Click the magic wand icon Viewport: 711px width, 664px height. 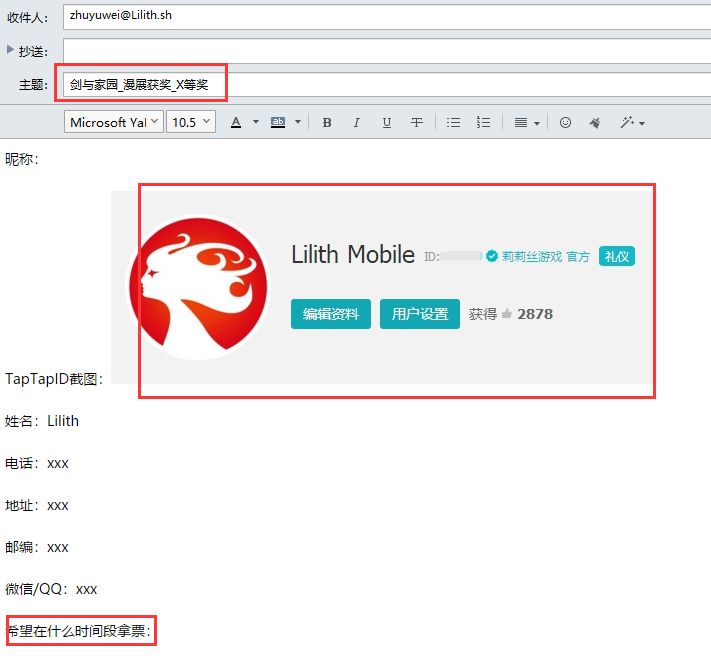click(x=627, y=122)
